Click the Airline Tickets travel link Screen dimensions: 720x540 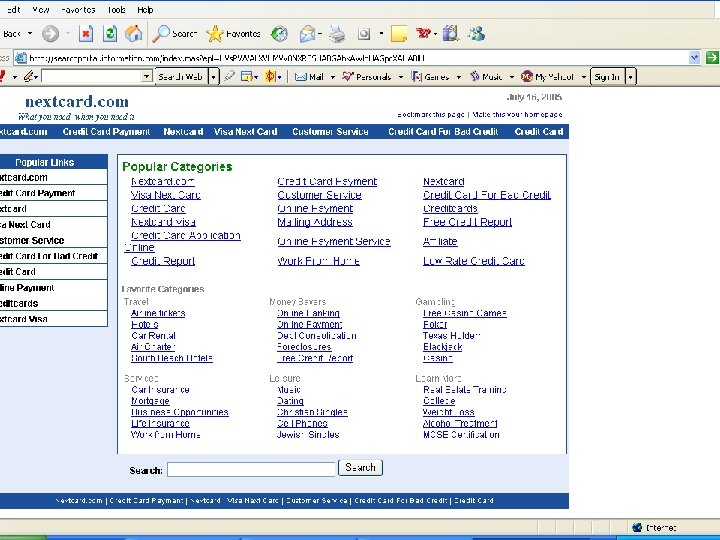158,313
